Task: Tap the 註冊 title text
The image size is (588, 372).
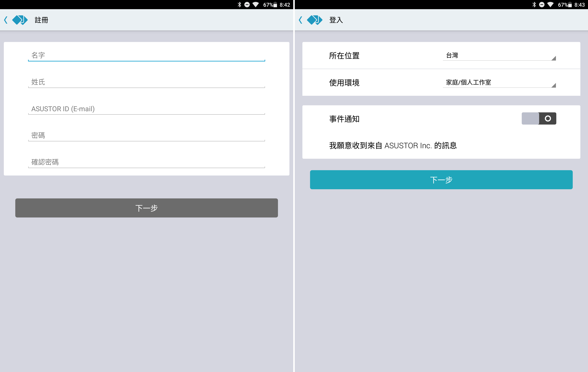Action: click(x=41, y=20)
